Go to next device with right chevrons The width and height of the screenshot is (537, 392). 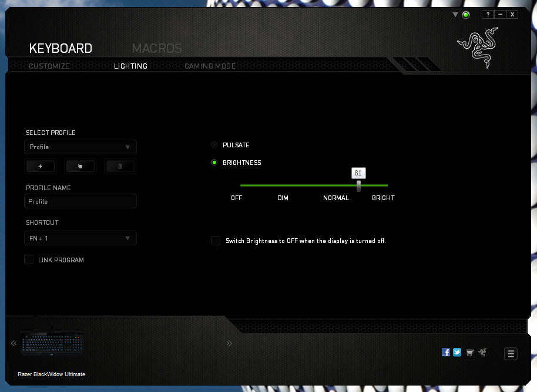click(x=229, y=343)
